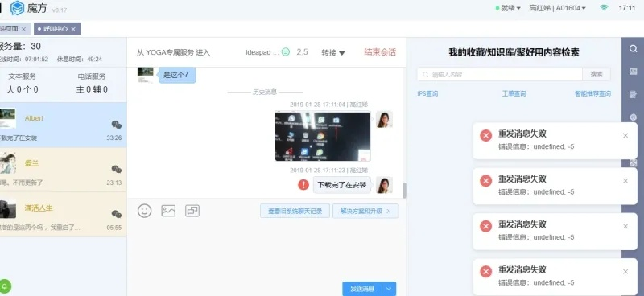The height and width of the screenshot is (296, 644).
Task: Click the WeChat icon on Albert's row
Action: pos(117,125)
